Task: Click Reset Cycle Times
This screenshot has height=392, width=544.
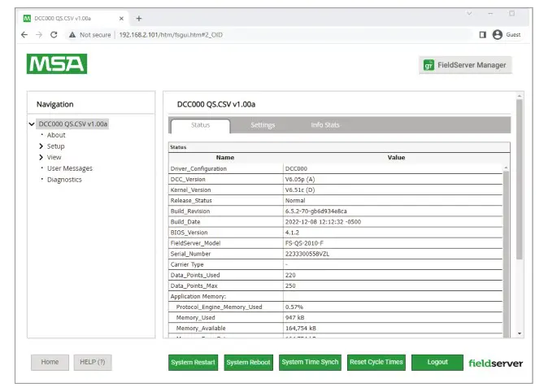Action: click(x=376, y=362)
